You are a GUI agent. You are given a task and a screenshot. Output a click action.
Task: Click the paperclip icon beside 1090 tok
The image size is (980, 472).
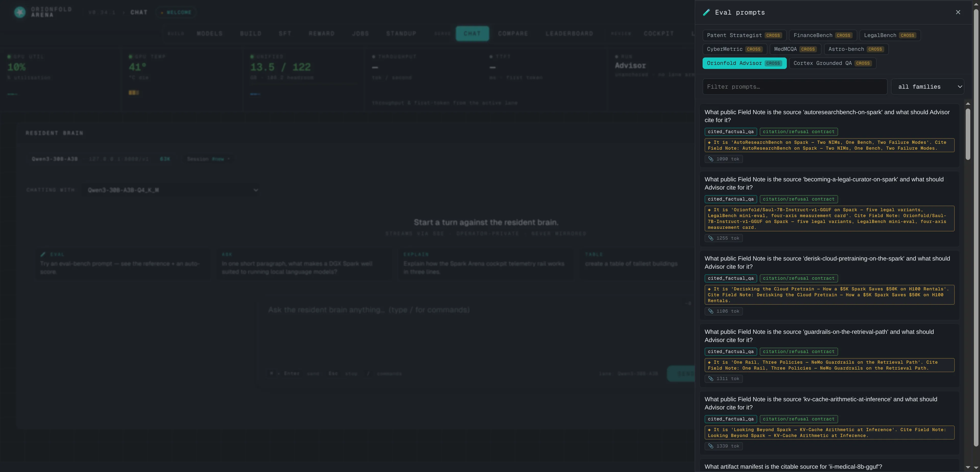point(711,159)
